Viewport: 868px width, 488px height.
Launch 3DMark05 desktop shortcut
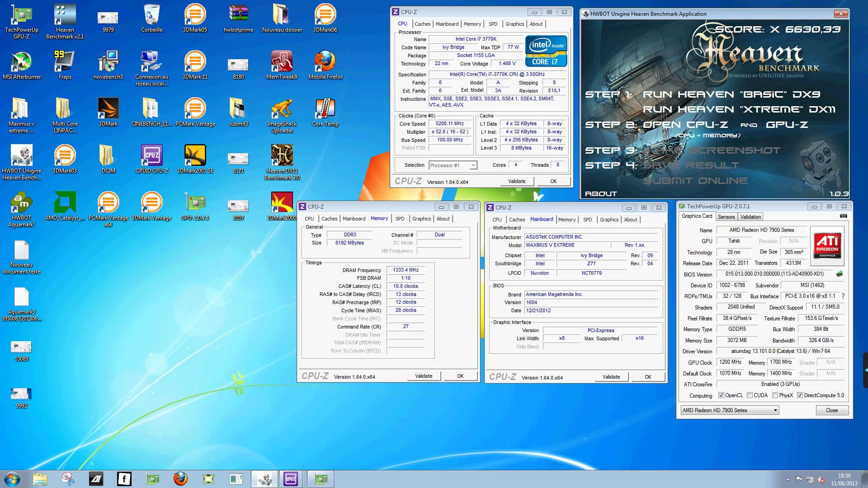point(195,18)
